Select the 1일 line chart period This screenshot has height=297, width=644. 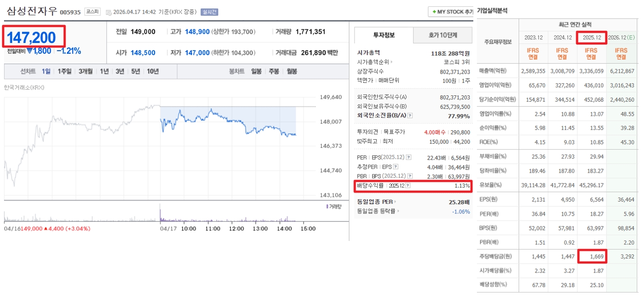[46, 71]
